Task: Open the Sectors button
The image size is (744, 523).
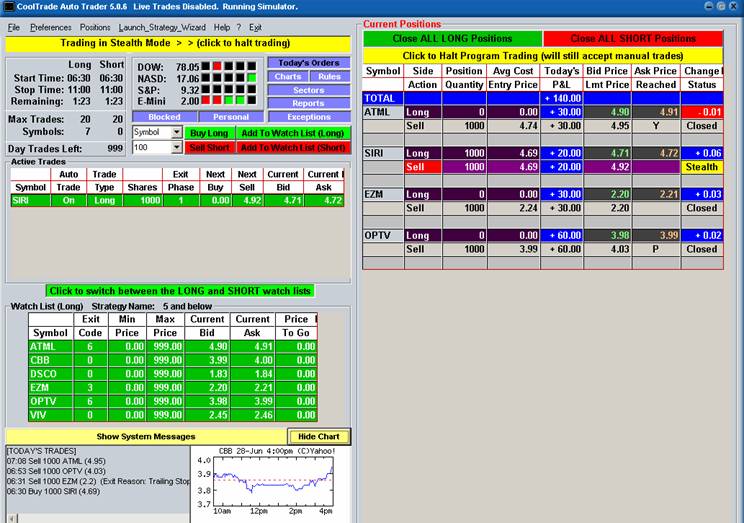Action: [x=309, y=90]
